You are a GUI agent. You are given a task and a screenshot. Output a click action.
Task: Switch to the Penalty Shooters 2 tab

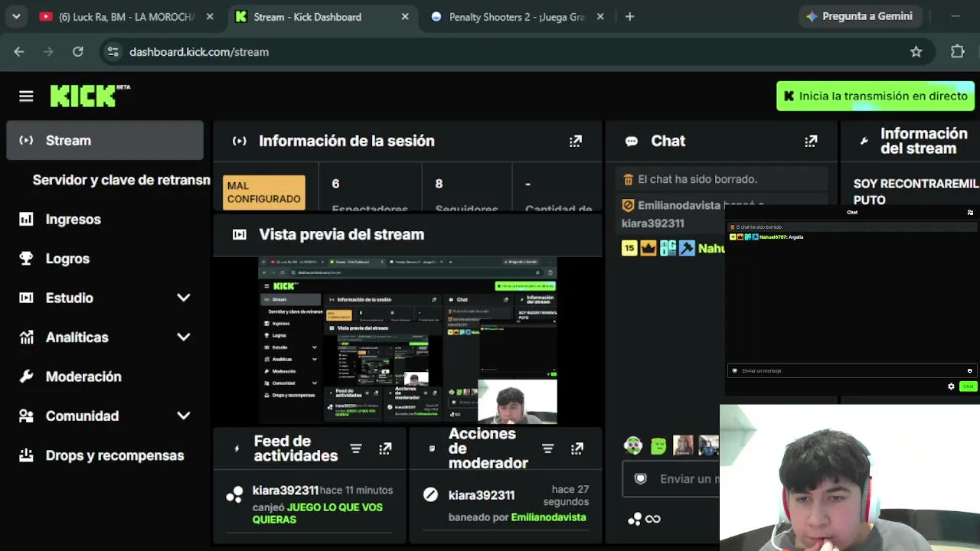[518, 17]
